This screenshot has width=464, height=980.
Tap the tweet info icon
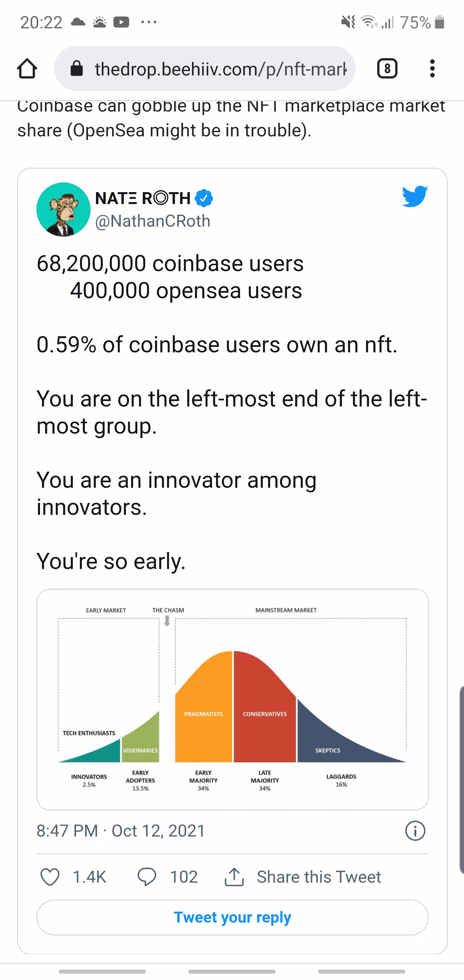click(415, 830)
